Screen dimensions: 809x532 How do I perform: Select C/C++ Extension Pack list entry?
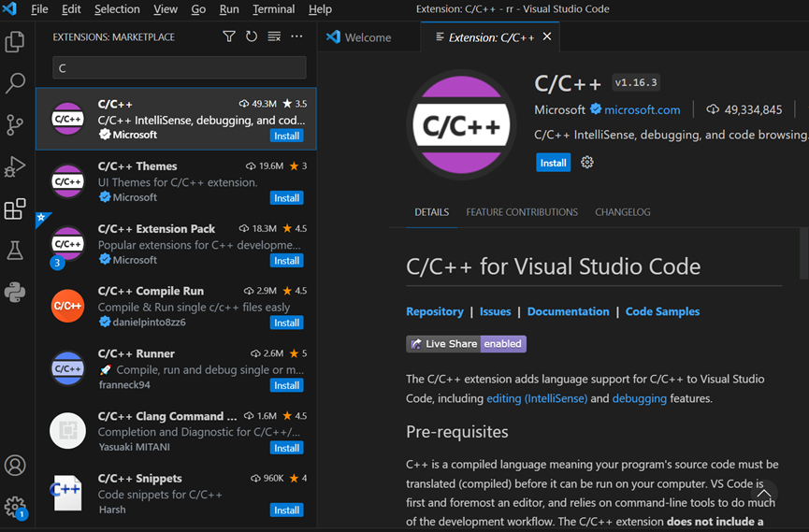pos(176,243)
